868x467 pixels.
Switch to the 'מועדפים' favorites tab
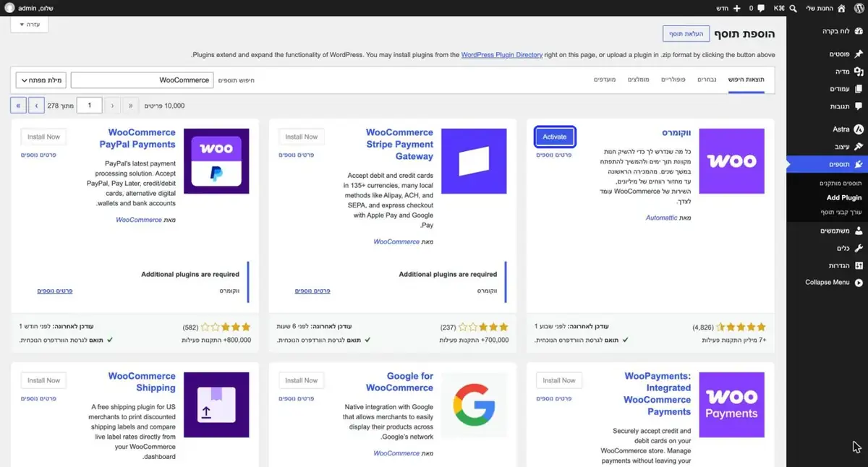pos(604,80)
